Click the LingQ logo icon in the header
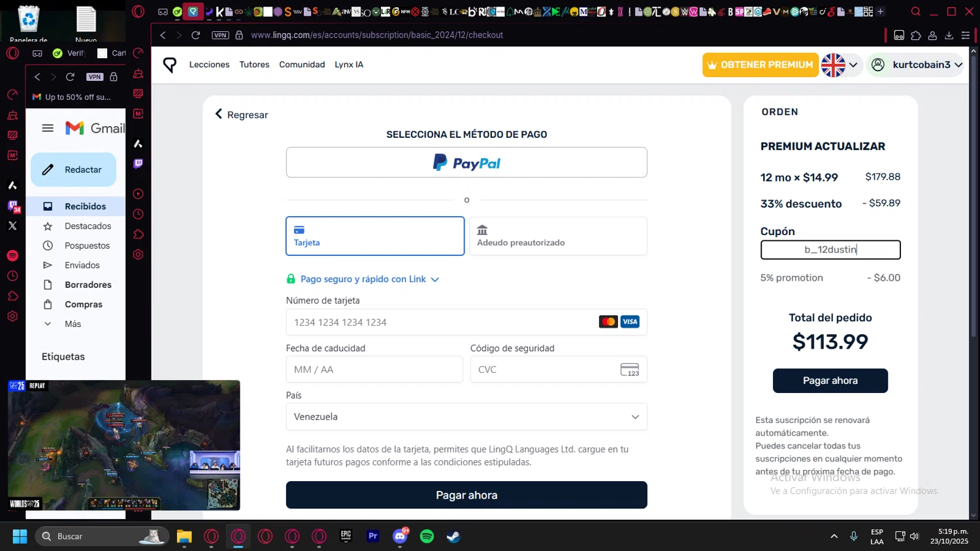Image resolution: width=980 pixels, height=551 pixels. (x=170, y=65)
